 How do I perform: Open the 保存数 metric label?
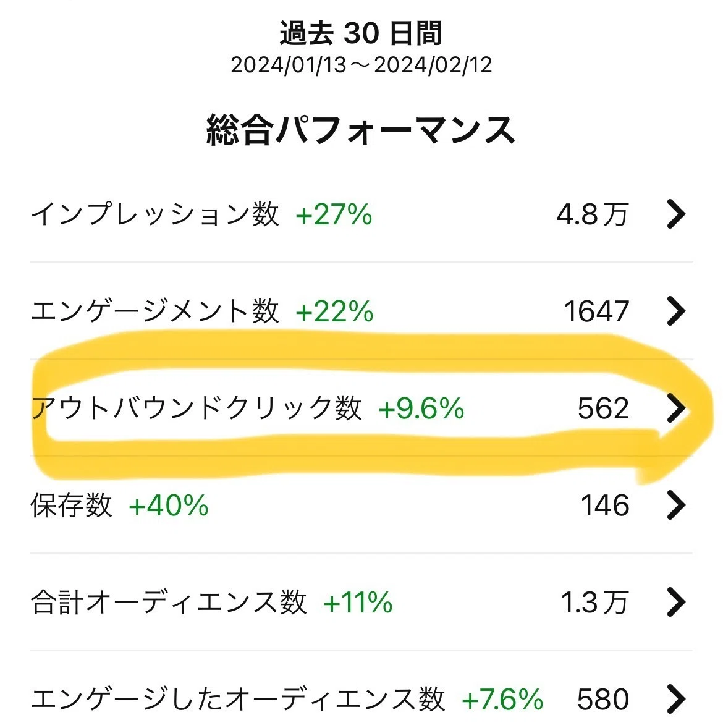[72, 505]
